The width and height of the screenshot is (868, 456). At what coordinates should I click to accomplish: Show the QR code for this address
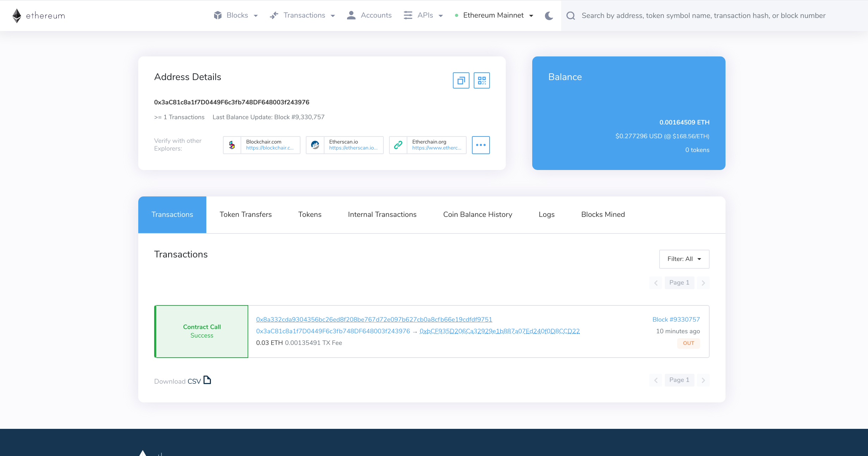[x=482, y=80]
